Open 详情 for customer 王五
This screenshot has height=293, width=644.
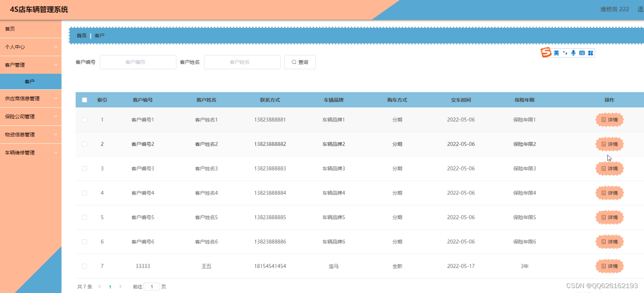tap(609, 266)
